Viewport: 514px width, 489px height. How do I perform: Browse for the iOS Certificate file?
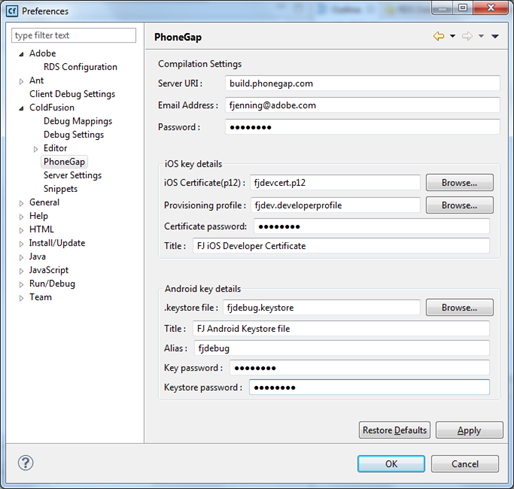460,183
